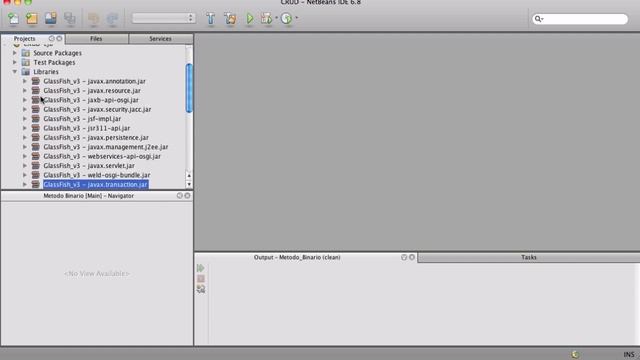Click the Profile Main Project icon
640x360 pixels.
click(x=287, y=18)
